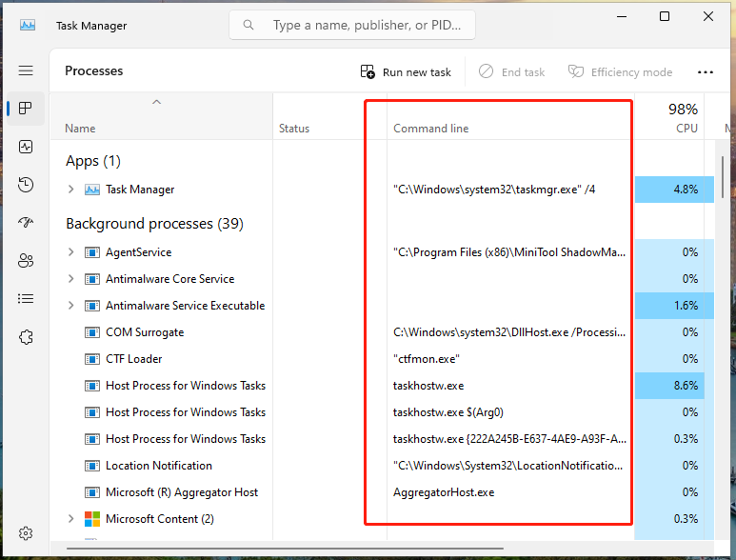Image resolution: width=736 pixels, height=560 pixels.
Task: Click the AgentService process icon
Action: [x=92, y=252]
